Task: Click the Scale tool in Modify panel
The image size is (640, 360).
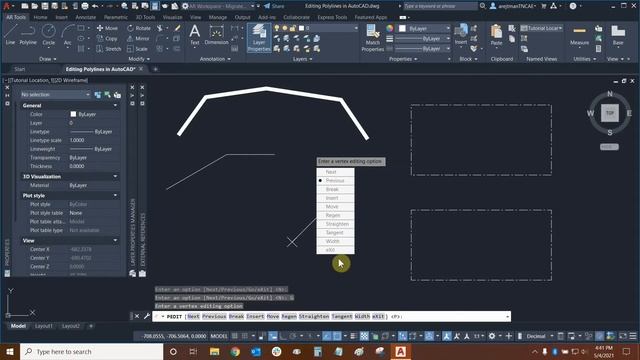Action: pos(137,49)
